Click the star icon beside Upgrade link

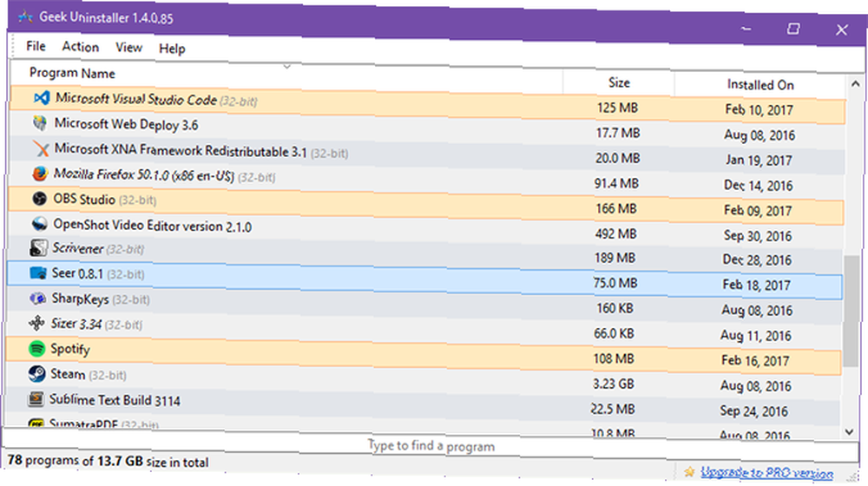pyautogui.click(x=689, y=471)
